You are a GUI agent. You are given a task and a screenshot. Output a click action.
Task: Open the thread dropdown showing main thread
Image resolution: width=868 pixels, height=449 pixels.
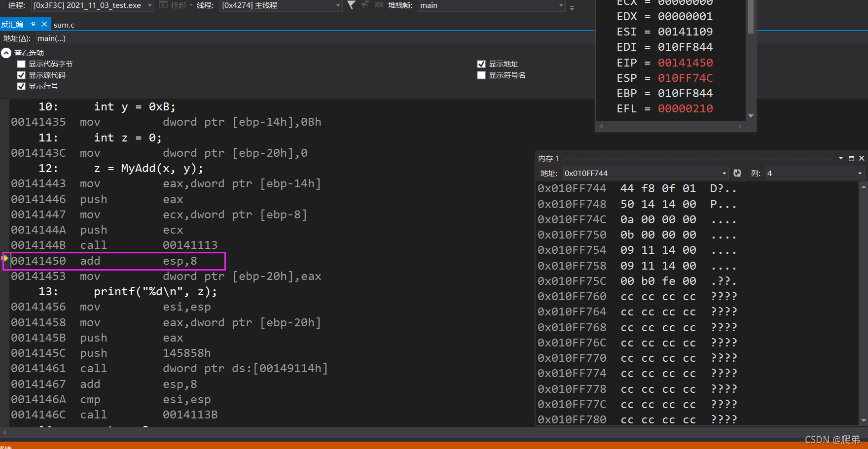pyautogui.click(x=281, y=5)
